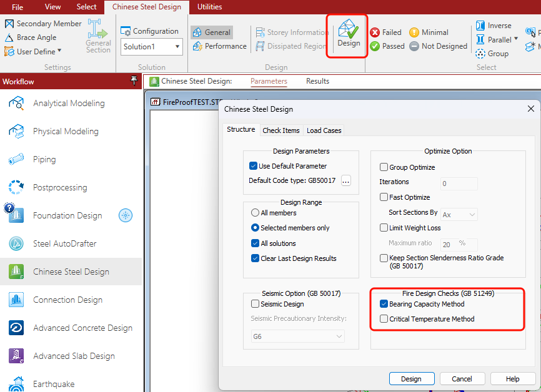The height and width of the screenshot is (392, 541).
Task: Open Advanced Concrete Design workflow
Action: click(82, 328)
